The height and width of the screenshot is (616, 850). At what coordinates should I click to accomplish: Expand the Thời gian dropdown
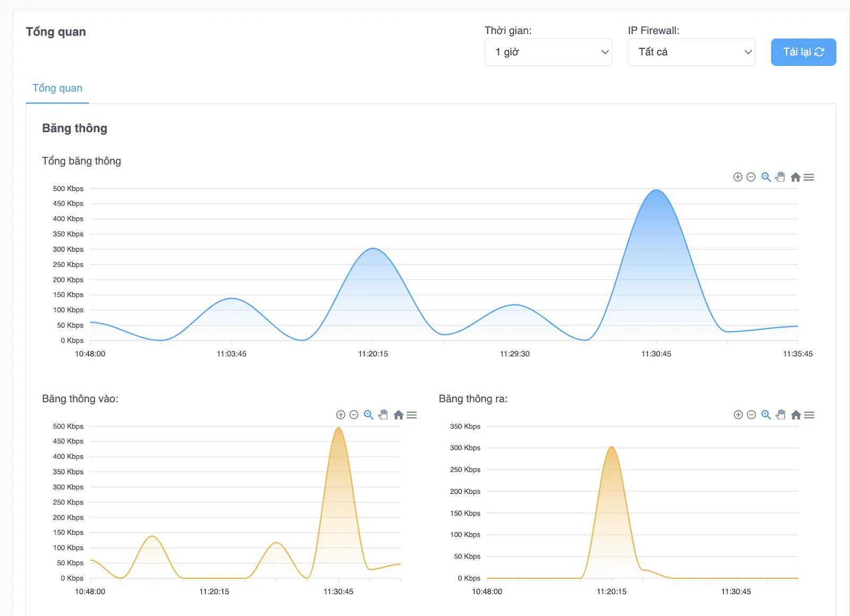pyautogui.click(x=548, y=52)
